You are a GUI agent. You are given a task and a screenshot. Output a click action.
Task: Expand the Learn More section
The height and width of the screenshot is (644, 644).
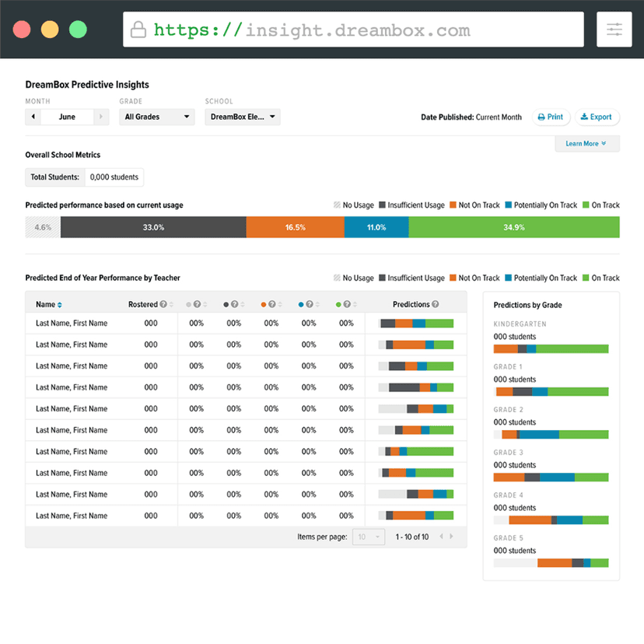(x=586, y=144)
